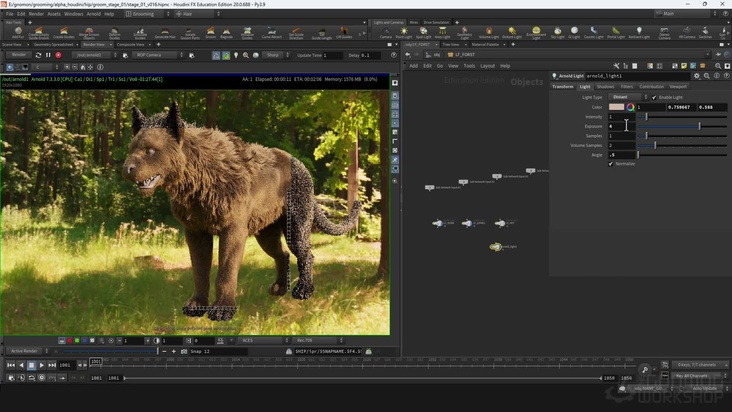Image resolution: width=732 pixels, height=412 pixels.
Task: Click the Add Fur shelf tool
Action: 18,33
